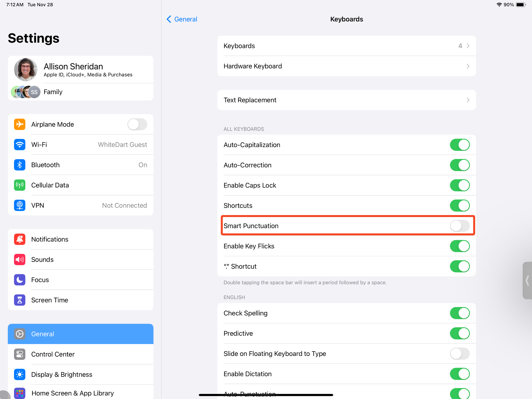Tap Allison Sheridan profile photo
Viewport: 532px width, 399px height.
click(x=26, y=69)
